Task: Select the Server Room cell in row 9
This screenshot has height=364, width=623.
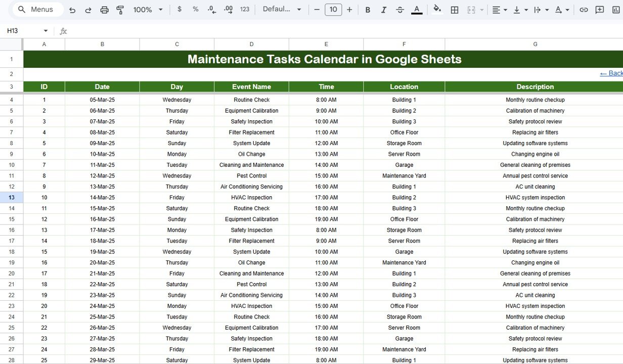Action: [x=404, y=154]
